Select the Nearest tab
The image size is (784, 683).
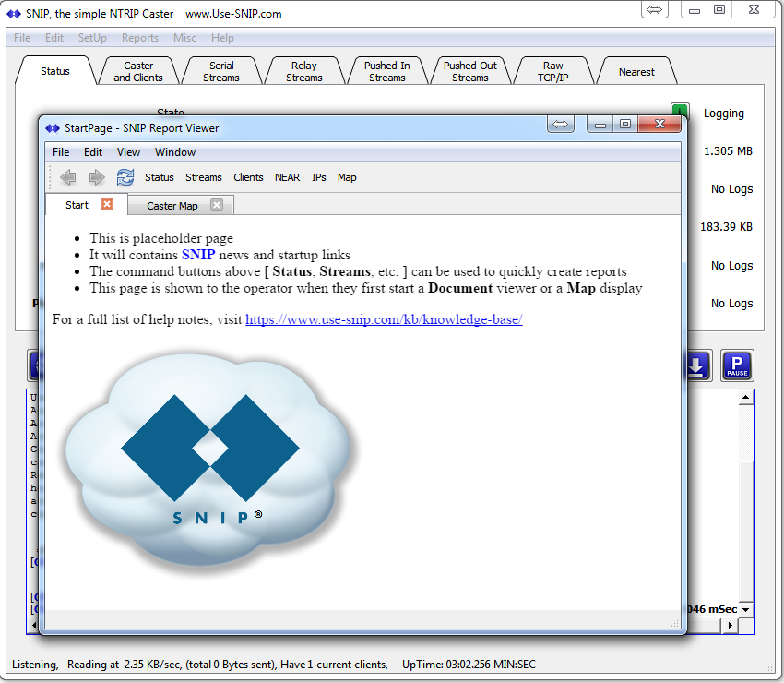(636, 72)
